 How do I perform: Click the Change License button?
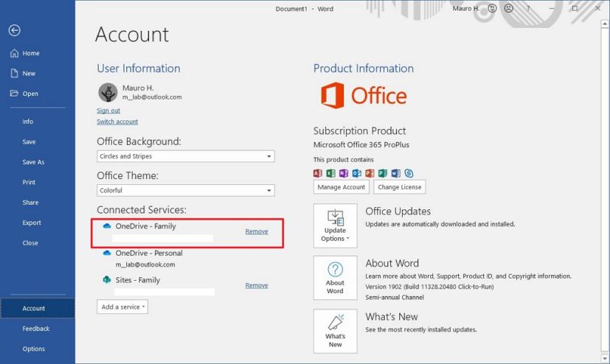(x=400, y=187)
